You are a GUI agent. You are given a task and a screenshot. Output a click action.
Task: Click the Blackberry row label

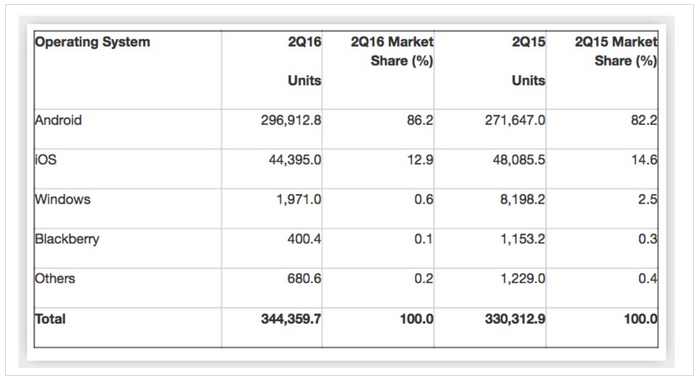[67, 239]
